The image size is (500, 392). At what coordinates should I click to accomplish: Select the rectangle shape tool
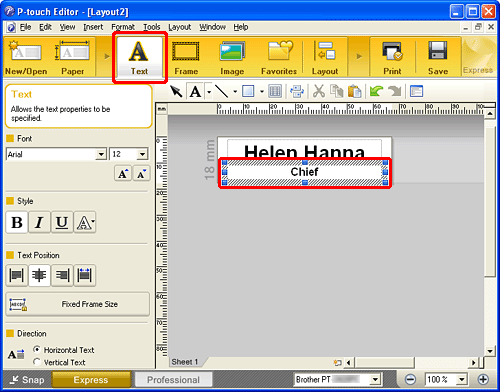point(248,91)
